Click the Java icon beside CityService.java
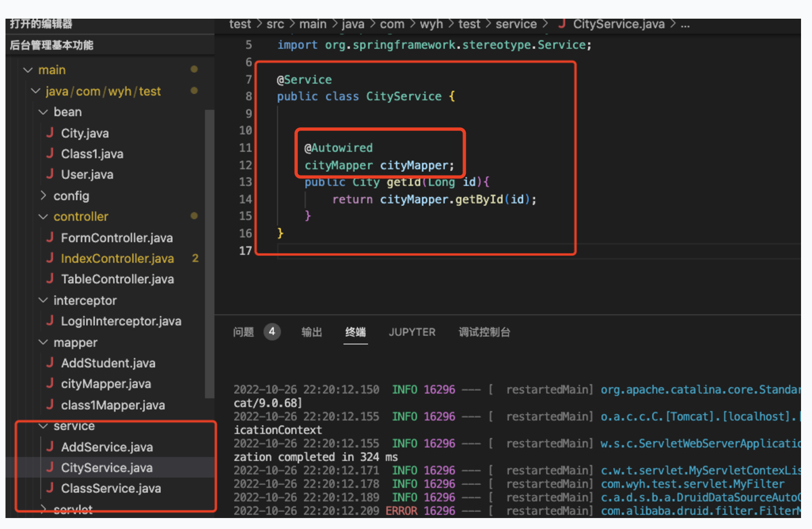The image size is (812, 529). pyautogui.click(x=50, y=468)
